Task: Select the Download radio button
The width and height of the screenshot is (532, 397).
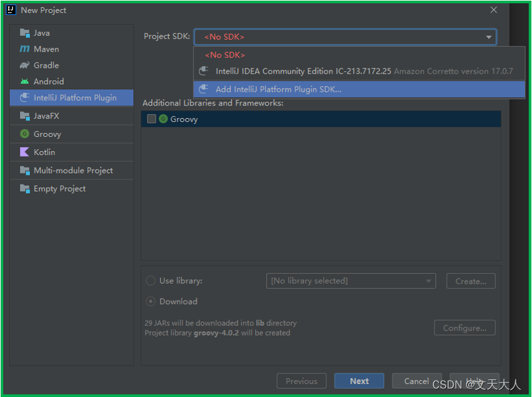Action: (150, 301)
